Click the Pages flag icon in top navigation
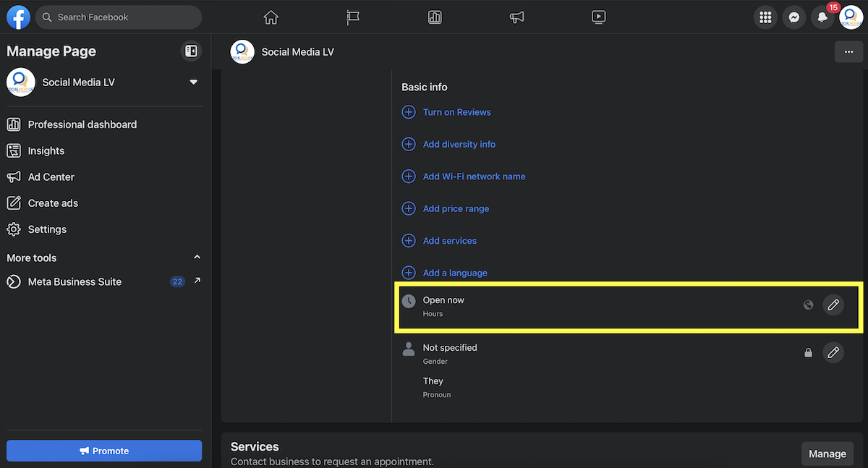This screenshot has height=468, width=868. coord(352,17)
